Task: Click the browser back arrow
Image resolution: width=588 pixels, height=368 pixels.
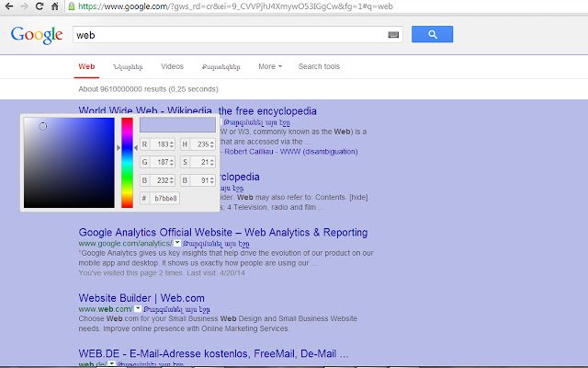Action: pos(8,6)
